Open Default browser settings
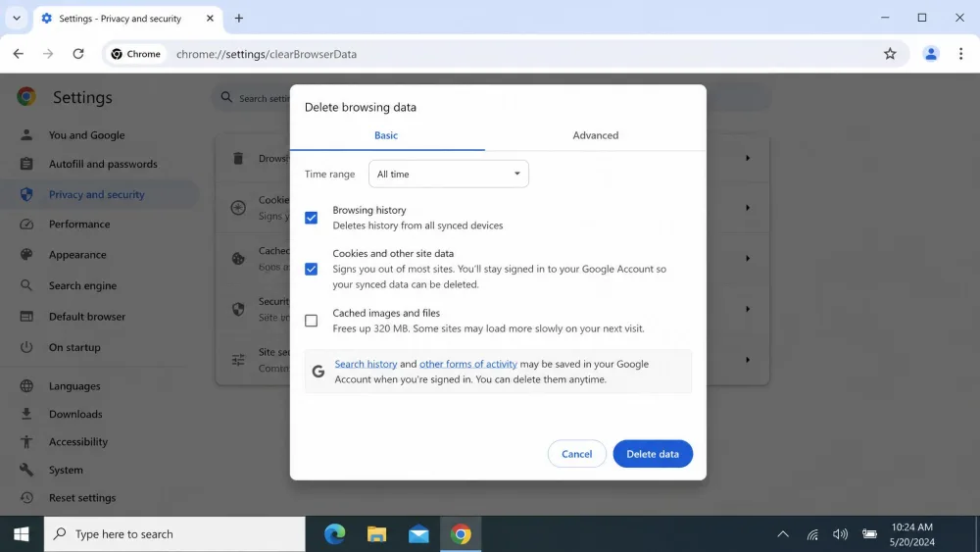 [x=87, y=317]
